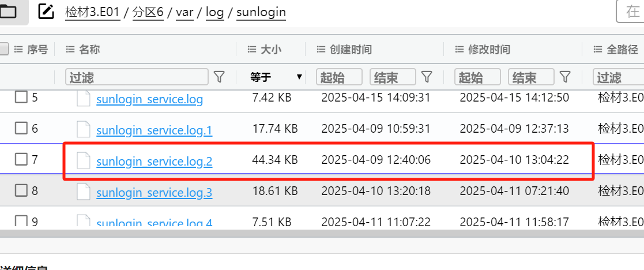The height and width of the screenshot is (270, 644).
Task: Tick the checkbox for row 7
Action: 21,160
